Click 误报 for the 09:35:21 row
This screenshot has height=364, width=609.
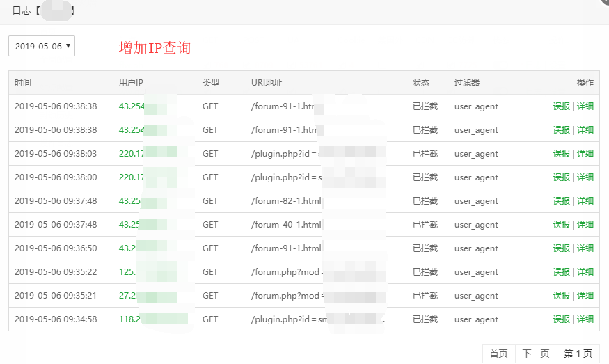[x=561, y=296]
